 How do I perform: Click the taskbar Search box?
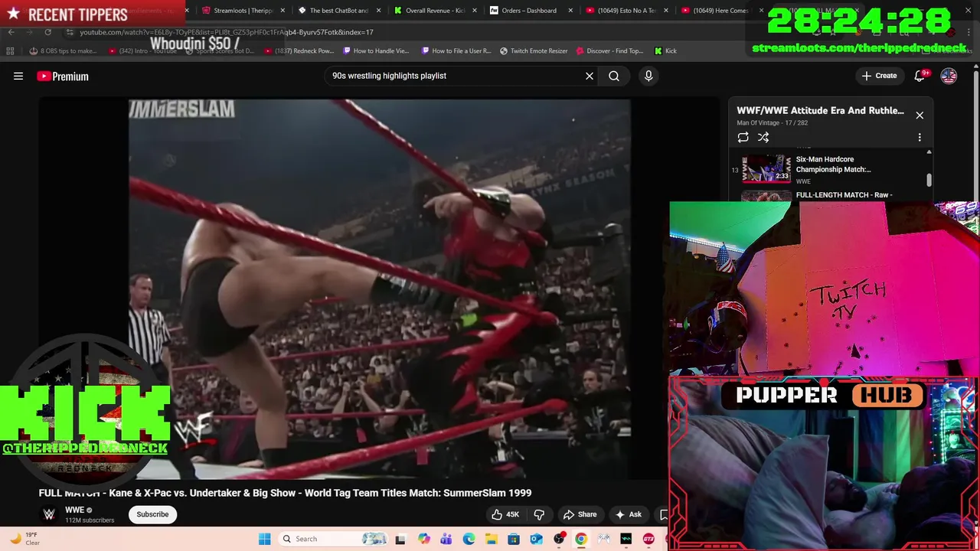coord(335,539)
